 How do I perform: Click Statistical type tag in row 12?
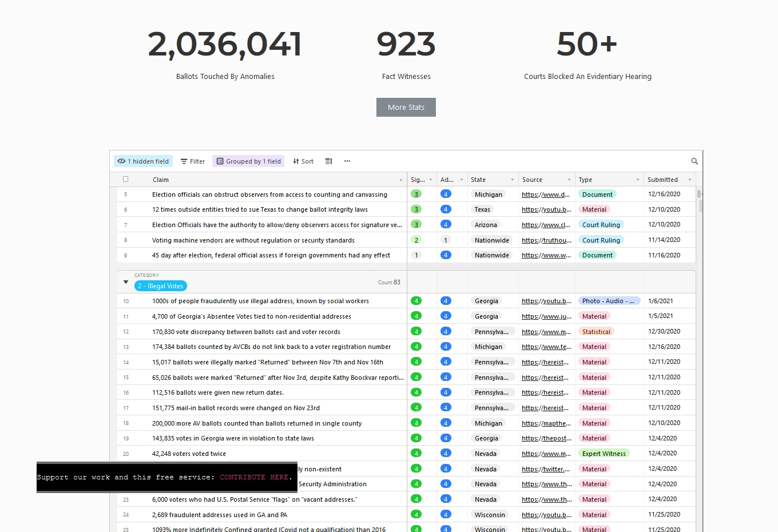pyautogui.click(x=596, y=332)
